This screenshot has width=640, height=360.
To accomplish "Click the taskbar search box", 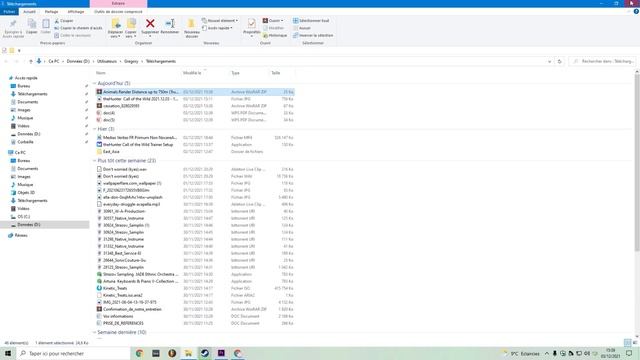I will [x=73, y=353].
